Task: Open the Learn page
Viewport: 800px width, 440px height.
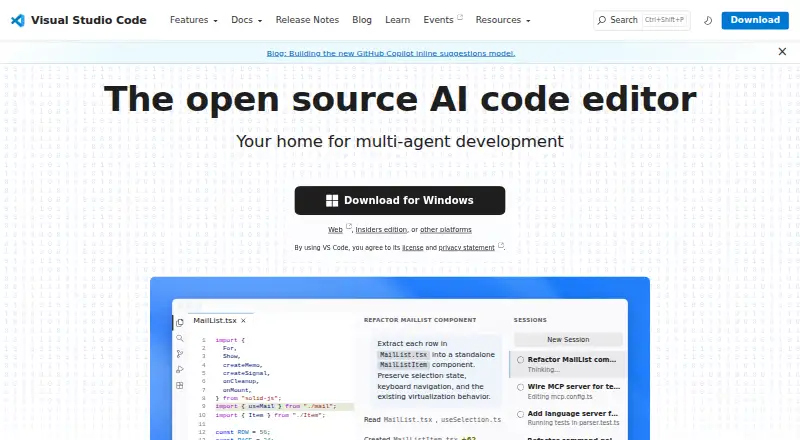Action: tap(397, 20)
